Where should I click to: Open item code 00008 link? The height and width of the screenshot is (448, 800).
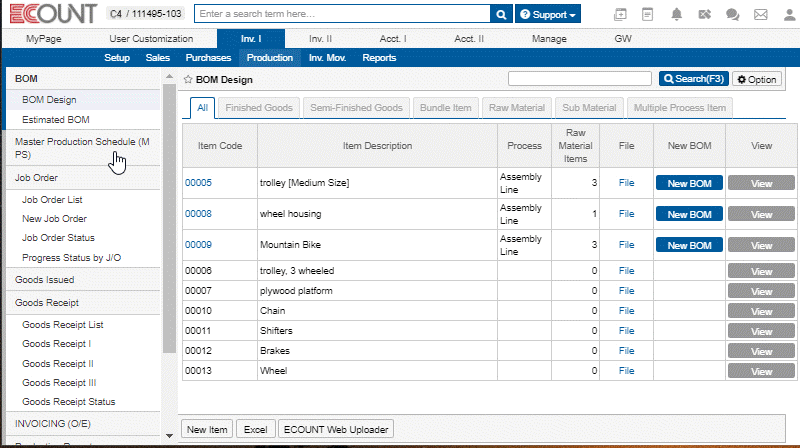pos(198,214)
